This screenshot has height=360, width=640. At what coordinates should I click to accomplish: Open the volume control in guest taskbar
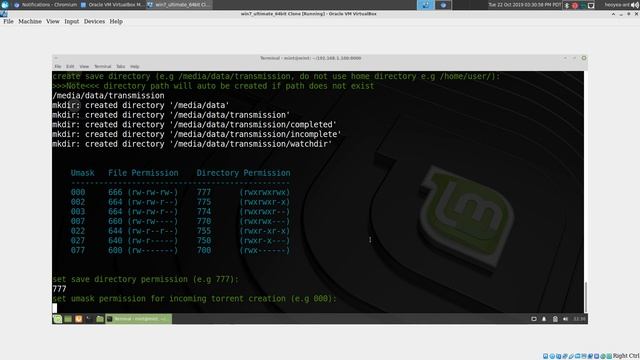coord(565,319)
